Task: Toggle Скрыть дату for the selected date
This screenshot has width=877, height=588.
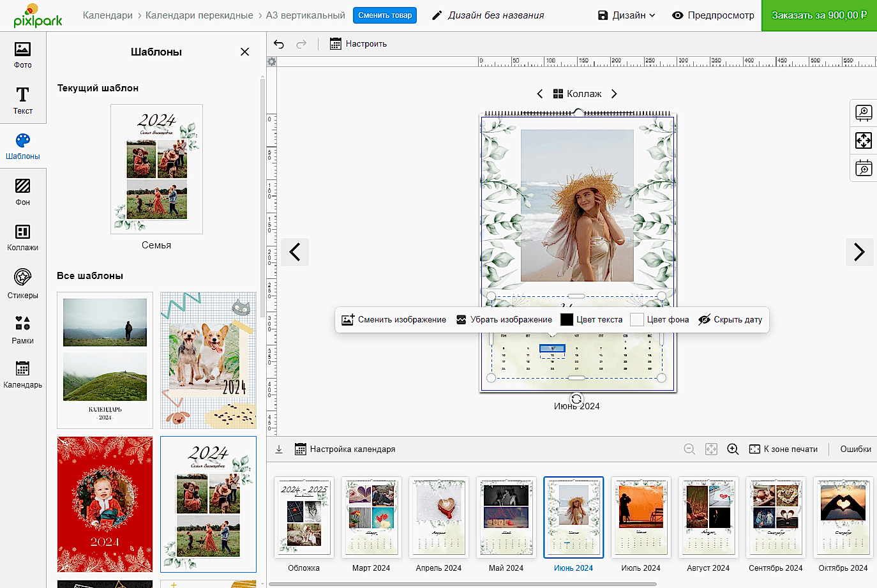Action: [730, 320]
